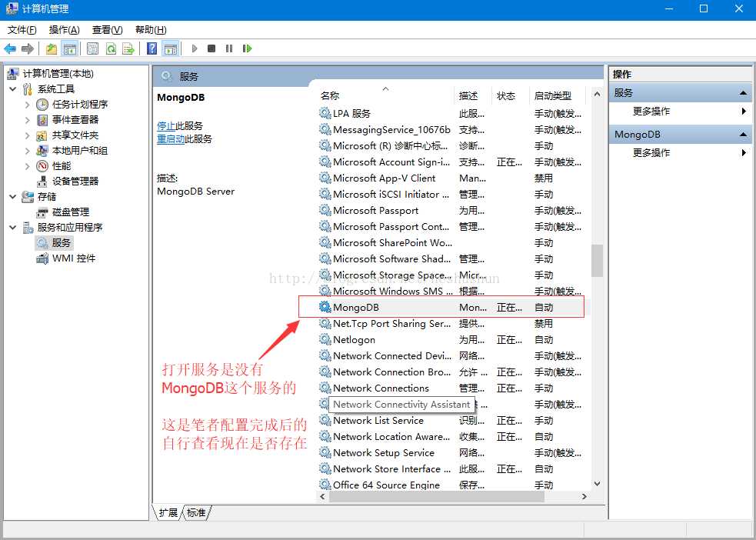
Task: Click the Pause Service toolbar icon
Action: pyautogui.click(x=229, y=48)
